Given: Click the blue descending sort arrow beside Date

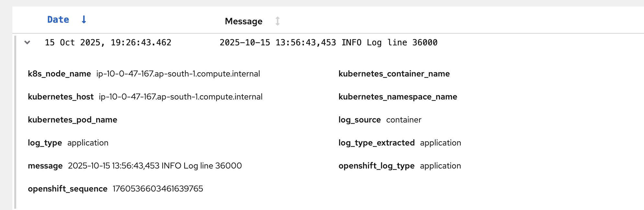Looking at the screenshot, I should [x=84, y=20].
